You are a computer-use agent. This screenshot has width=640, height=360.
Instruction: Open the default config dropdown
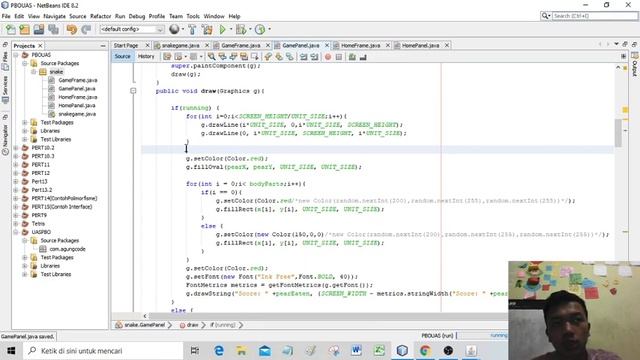[x=132, y=29]
